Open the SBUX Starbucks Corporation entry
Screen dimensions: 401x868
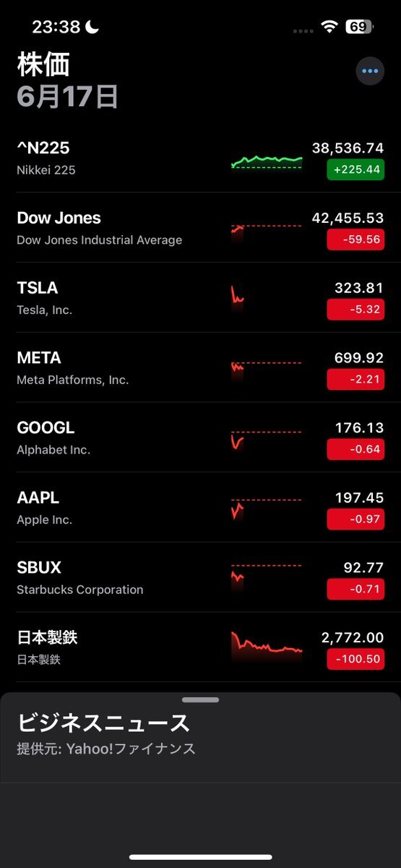tap(200, 577)
